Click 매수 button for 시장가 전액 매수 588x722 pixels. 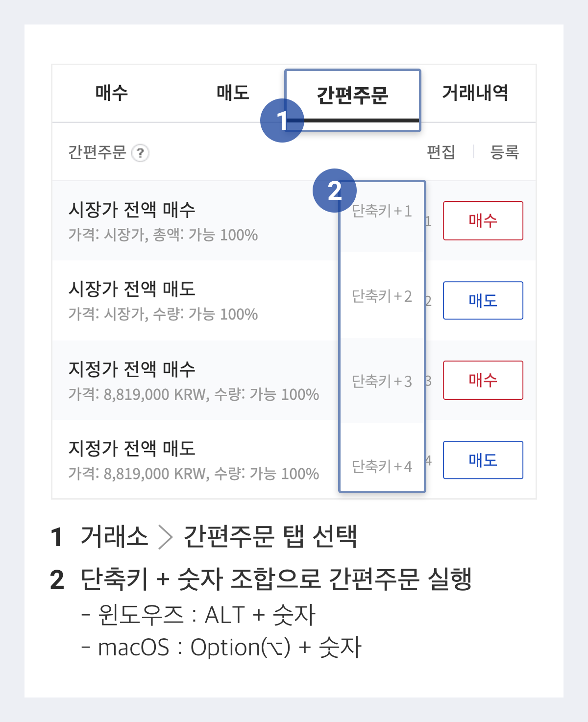coord(483,220)
